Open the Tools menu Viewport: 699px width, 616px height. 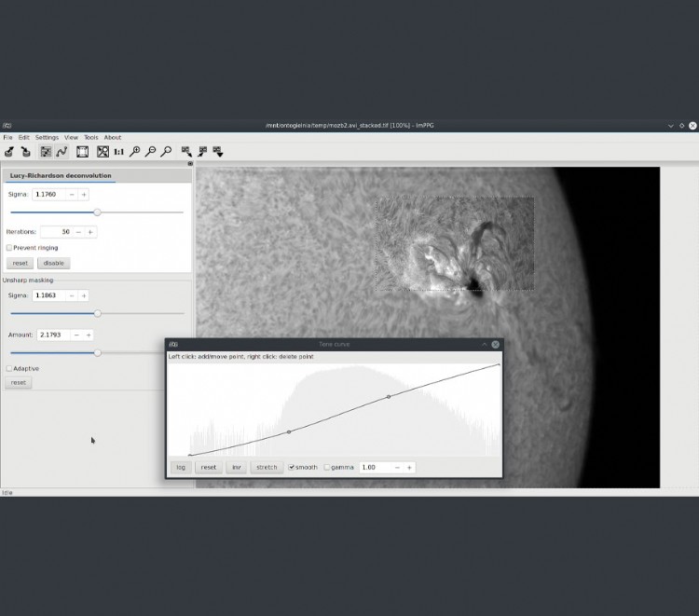(91, 137)
